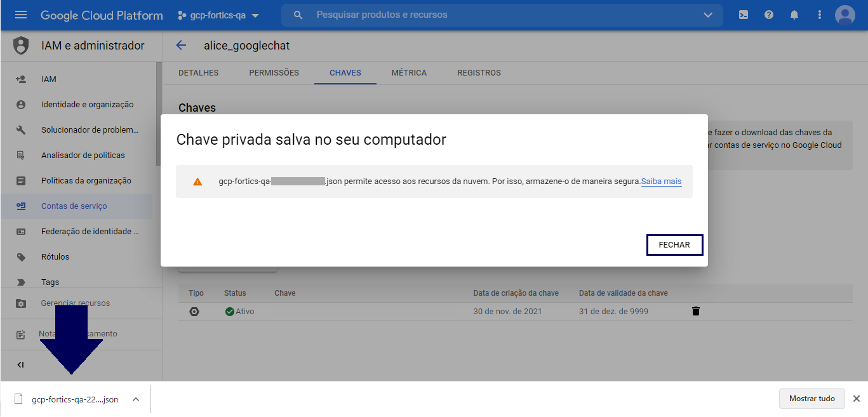Click the search magnifier icon

click(298, 15)
